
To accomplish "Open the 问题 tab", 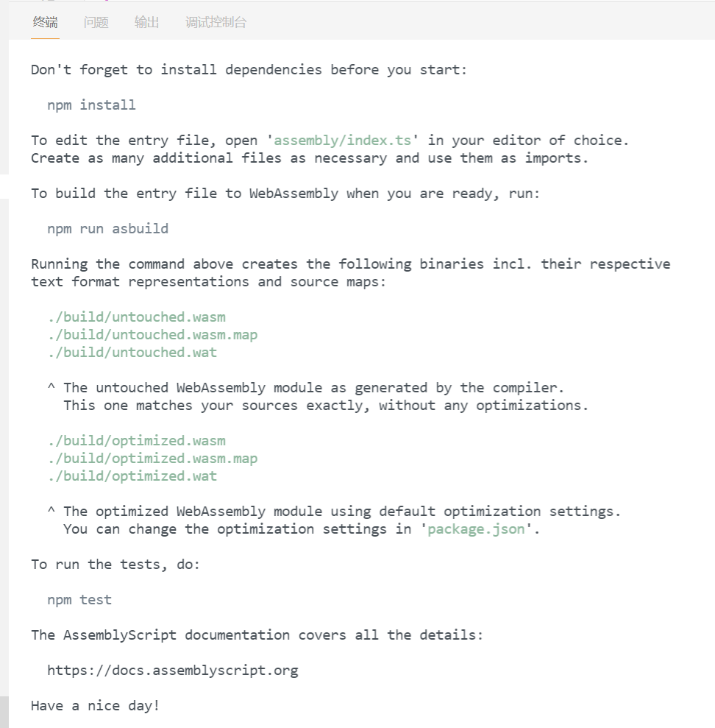I will pyautogui.click(x=96, y=23).
